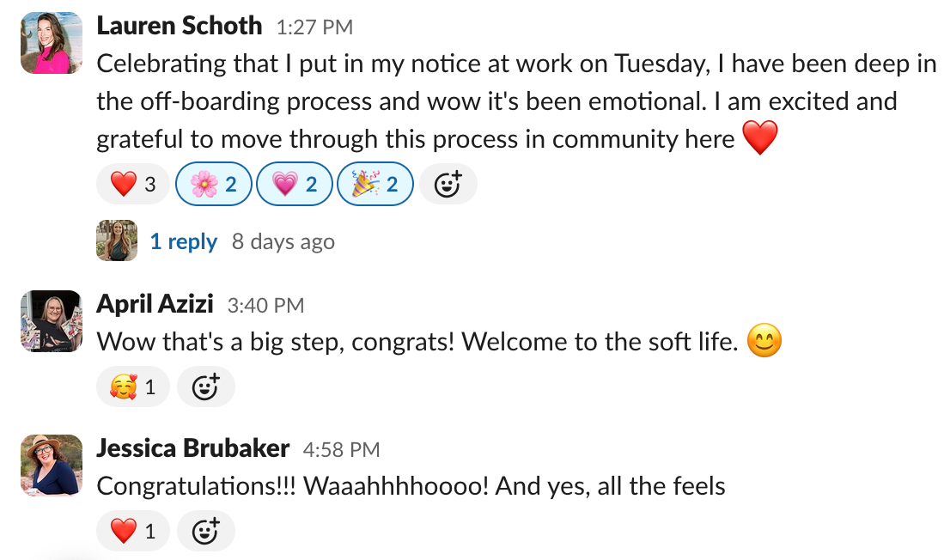Toggle the party popper reaction on Lauren's message
Screen dimensions: 950x560
375,184
